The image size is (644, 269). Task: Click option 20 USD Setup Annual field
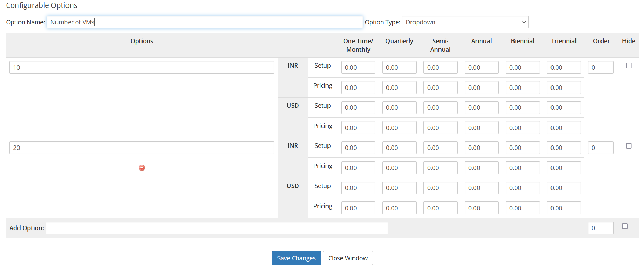click(x=481, y=188)
